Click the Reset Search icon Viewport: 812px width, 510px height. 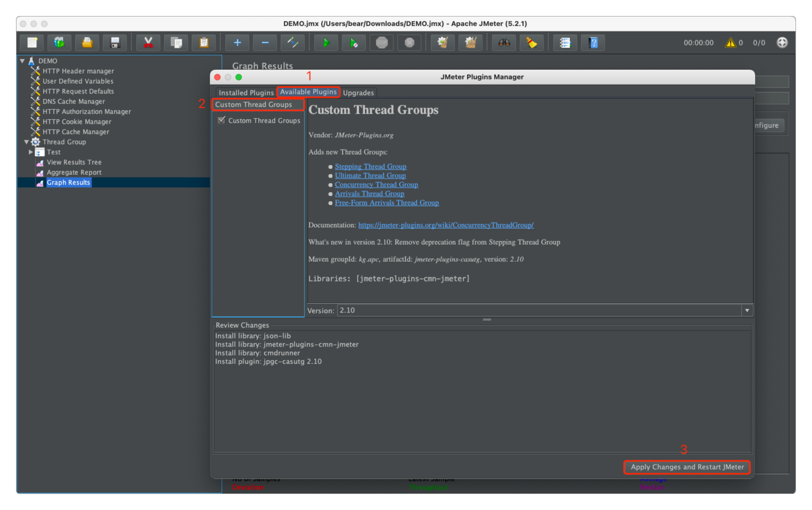click(532, 43)
